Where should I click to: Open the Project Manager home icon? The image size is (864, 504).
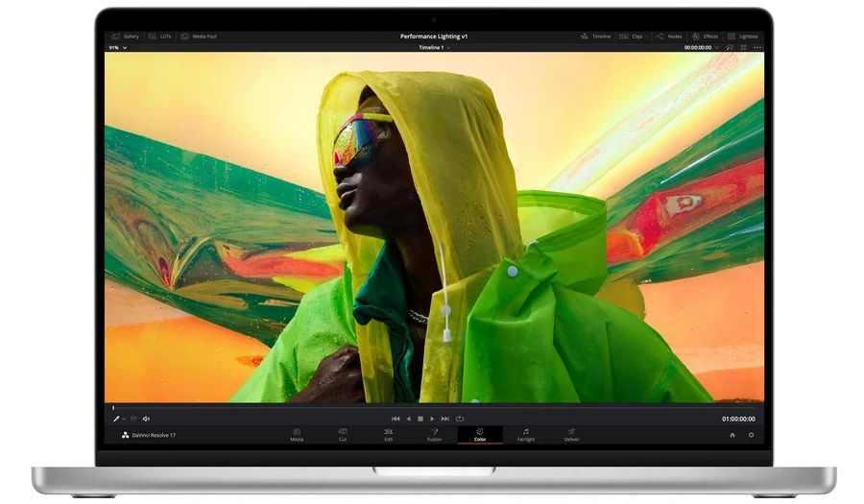click(x=732, y=435)
